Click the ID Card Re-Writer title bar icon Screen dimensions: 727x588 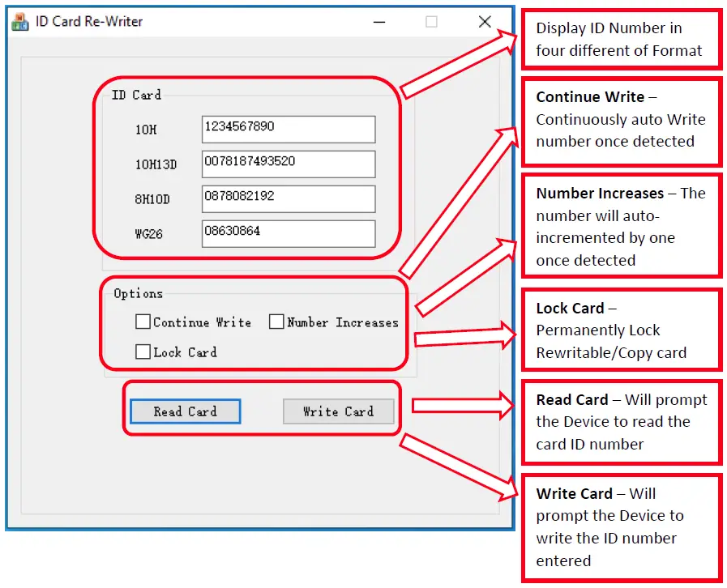(21, 21)
